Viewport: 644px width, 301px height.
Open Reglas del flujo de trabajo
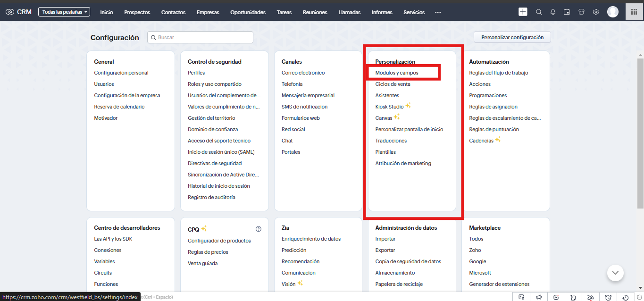point(498,73)
